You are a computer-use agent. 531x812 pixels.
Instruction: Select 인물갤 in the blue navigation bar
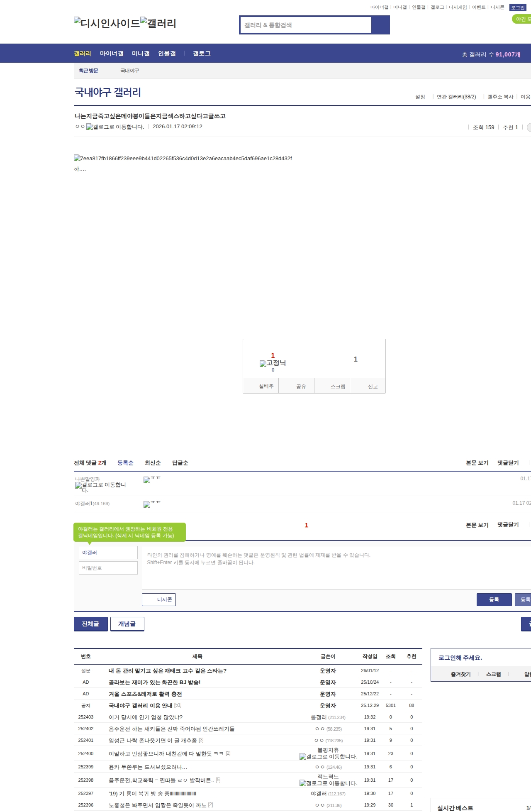167,54
